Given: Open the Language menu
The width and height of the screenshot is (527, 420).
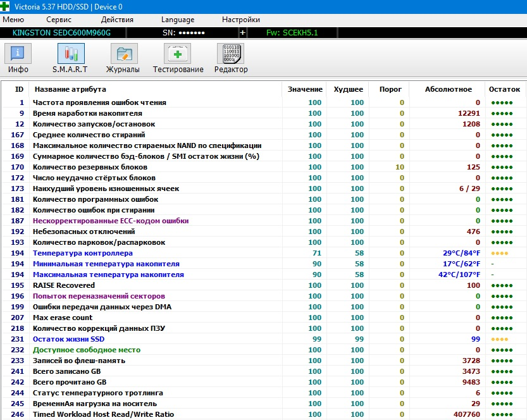Looking at the screenshot, I should tap(178, 20).
